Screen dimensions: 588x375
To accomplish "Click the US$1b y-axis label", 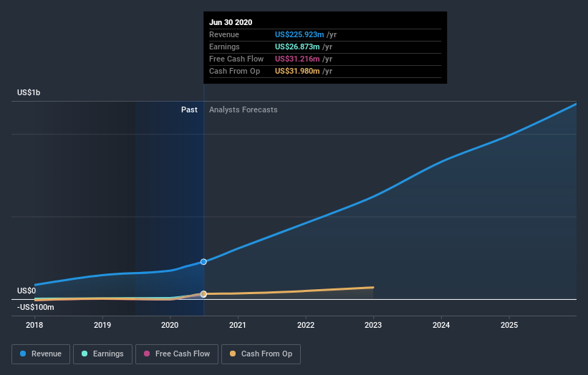I will coord(29,92).
